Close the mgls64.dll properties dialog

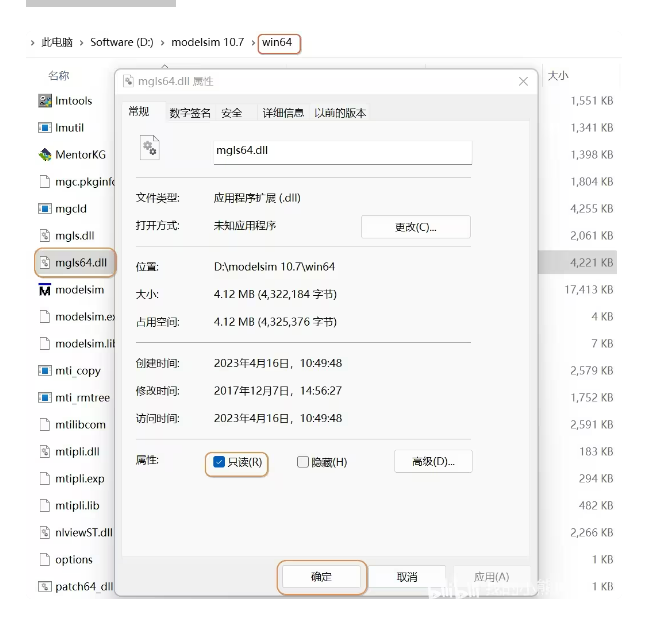(523, 82)
